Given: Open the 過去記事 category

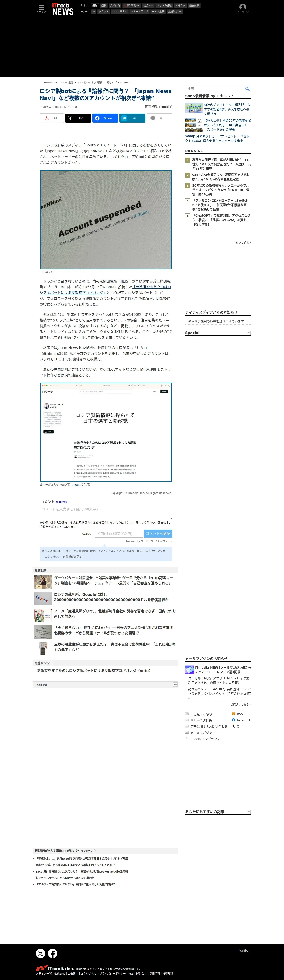Looking at the screenshot, I should coord(194,6).
